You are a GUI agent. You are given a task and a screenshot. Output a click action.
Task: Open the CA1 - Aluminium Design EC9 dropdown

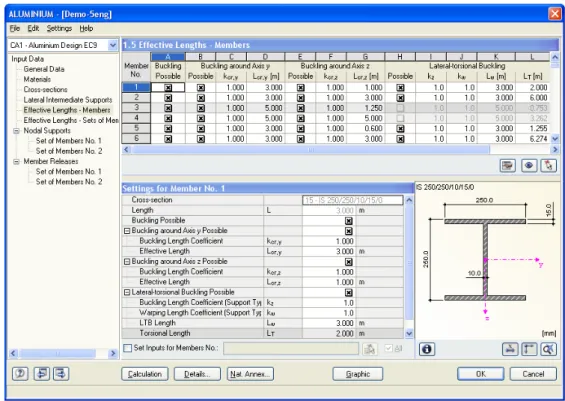pos(113,45)
